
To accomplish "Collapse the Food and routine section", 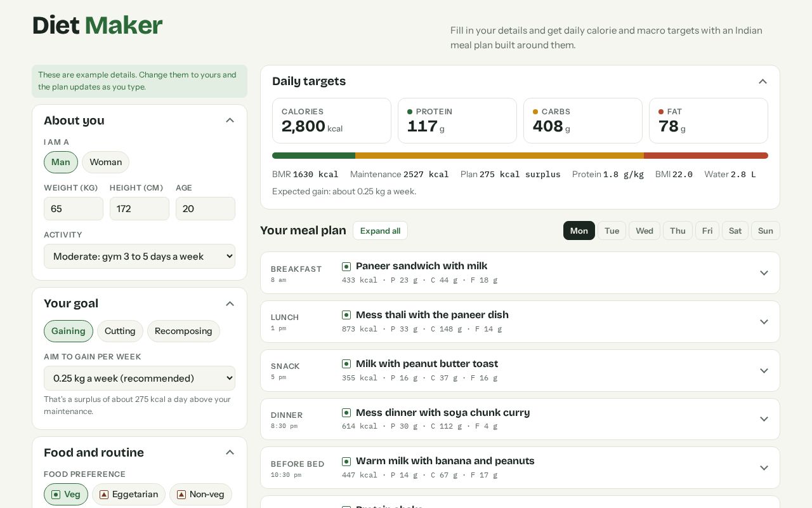I will pos(230,453).
